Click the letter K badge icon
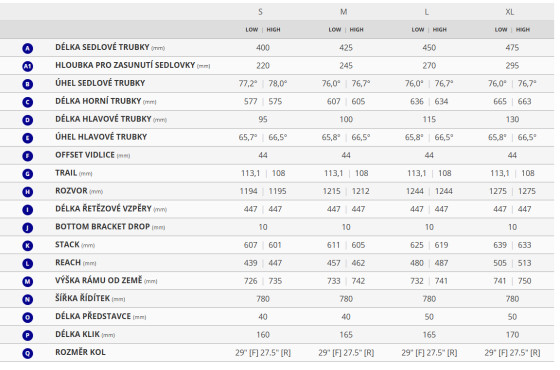560x370 pixels. click(x=28, y=246)
